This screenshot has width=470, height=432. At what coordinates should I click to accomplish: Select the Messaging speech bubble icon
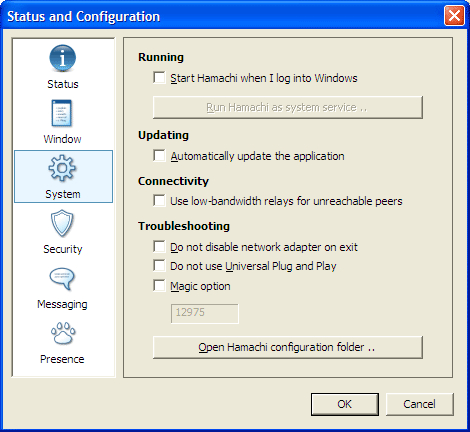point(62,278)
